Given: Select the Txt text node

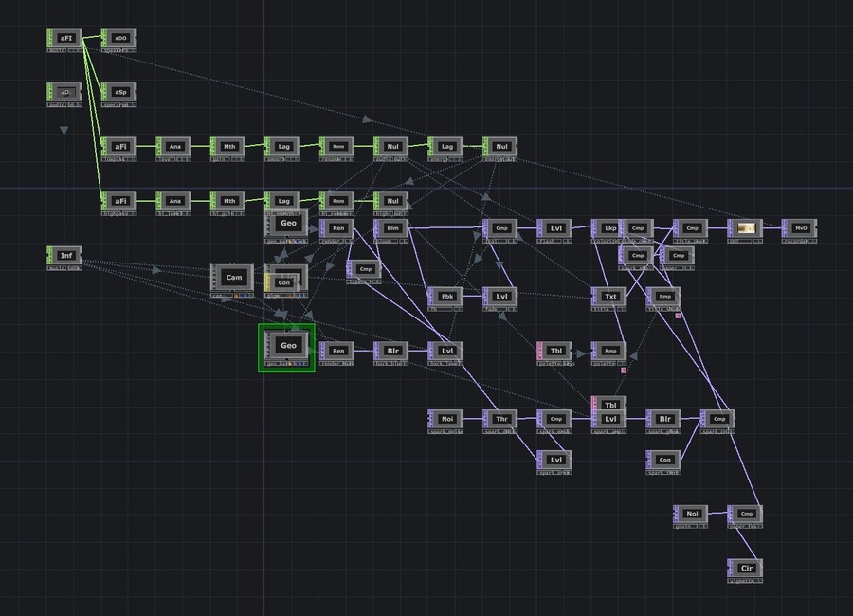Looking at the screenshot, I should click(608, 297).
